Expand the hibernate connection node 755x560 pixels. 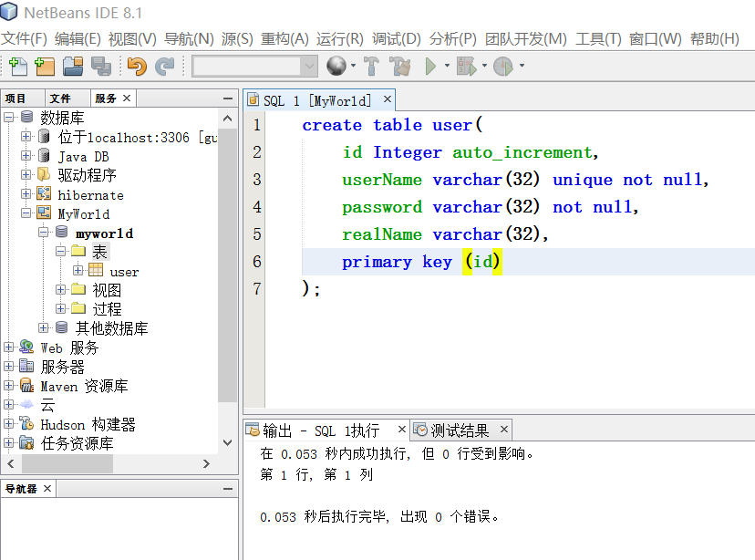pyautogui.click(x=26, y=194)
